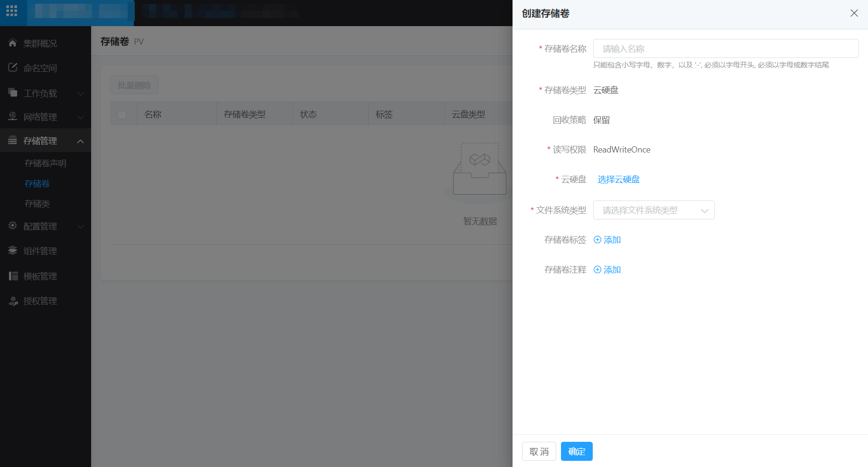
Task: Close the 创建存储卷 drawer
Action: pos(854,13)
